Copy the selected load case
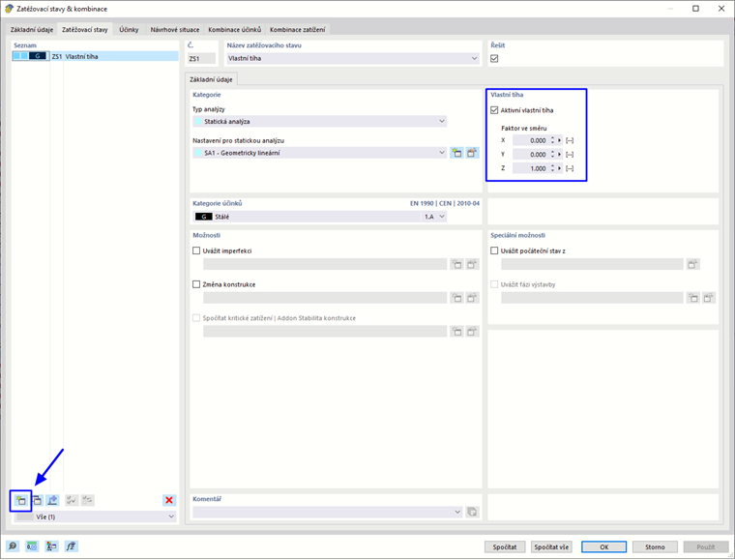735x560 pixels. pos(37,500)
